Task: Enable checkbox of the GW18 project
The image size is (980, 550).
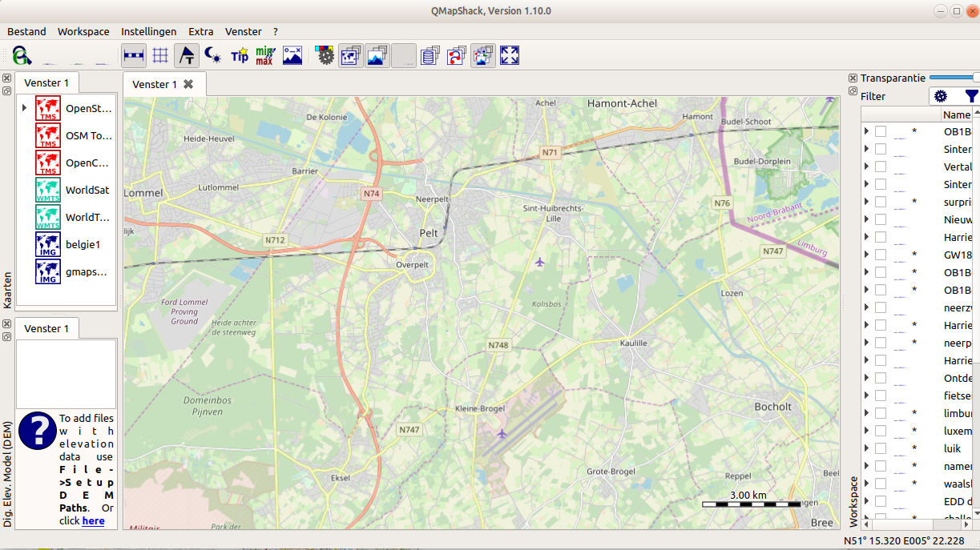Action: click(881, 255)
